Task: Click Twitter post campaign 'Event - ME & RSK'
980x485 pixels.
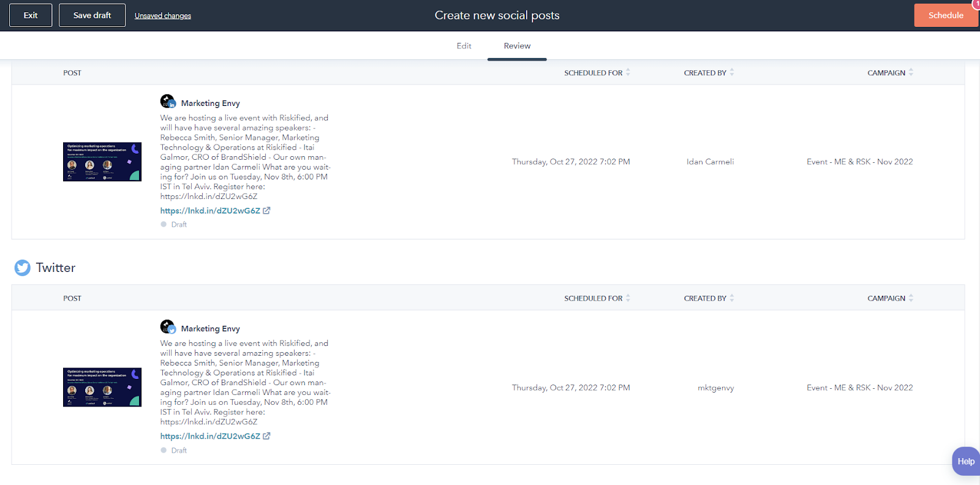Action: point(859,388)
